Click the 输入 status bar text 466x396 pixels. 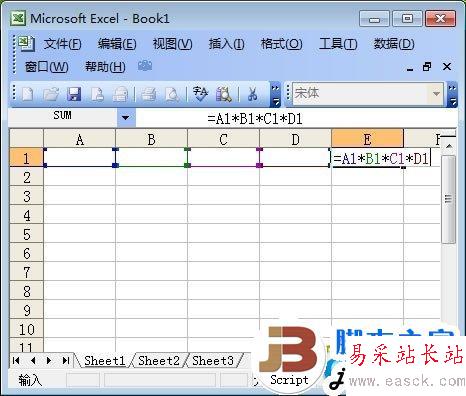point(30,380)
